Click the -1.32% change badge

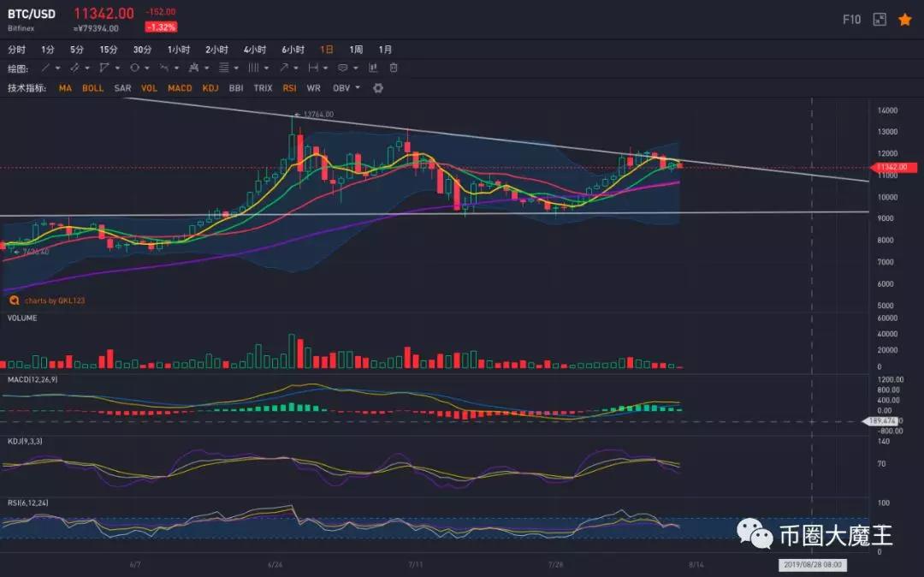[161, 27]
